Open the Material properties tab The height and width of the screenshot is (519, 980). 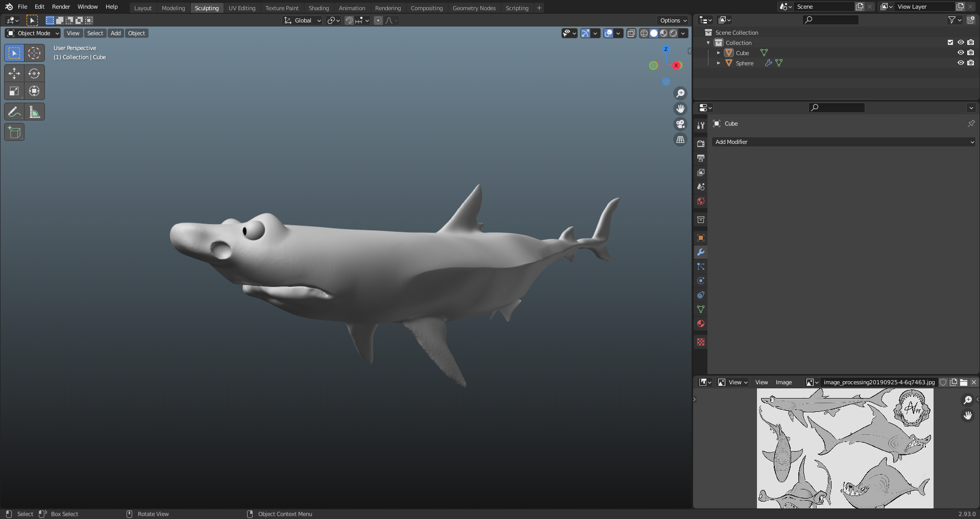(x=701, y=324)
